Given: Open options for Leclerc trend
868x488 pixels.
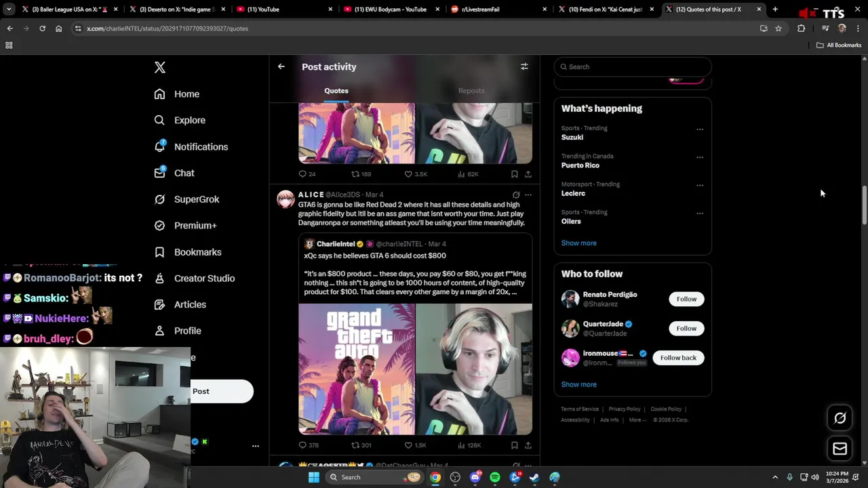Looking at the screenshot, I should (x=700, y=185).
